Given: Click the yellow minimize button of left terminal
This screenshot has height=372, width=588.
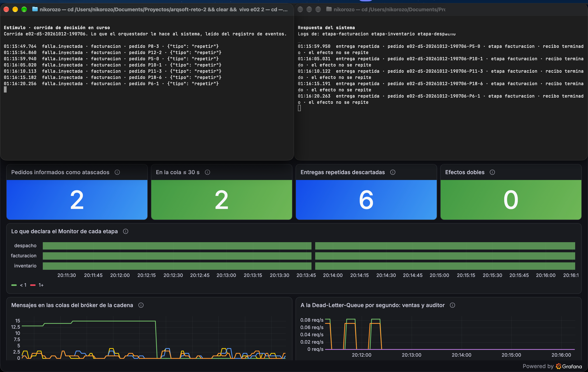Looking at the screenshot, I should [x=15, y=9].
